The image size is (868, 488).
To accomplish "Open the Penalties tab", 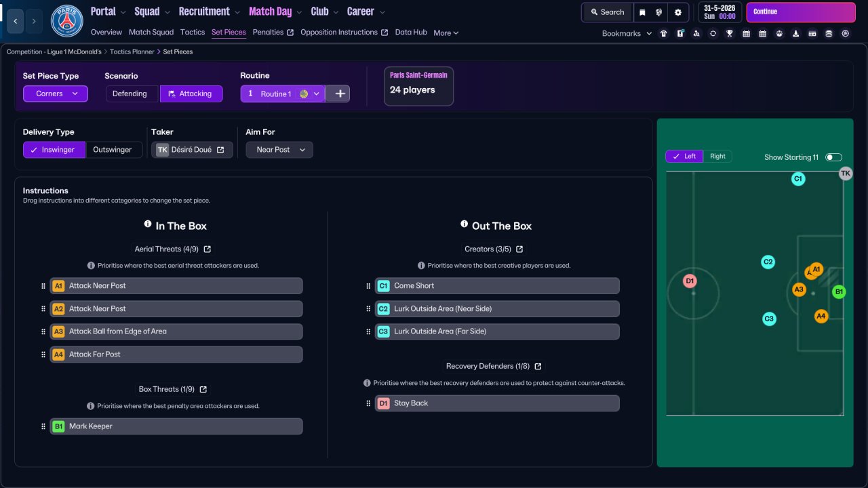I will (273, 32).
